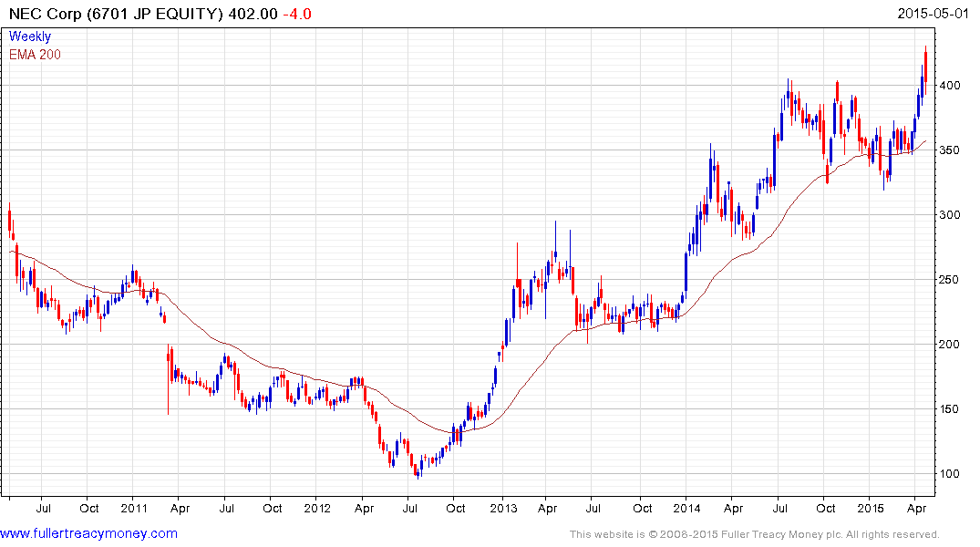
Task: Click the EMA 200 indicator label
Action: 35,55
